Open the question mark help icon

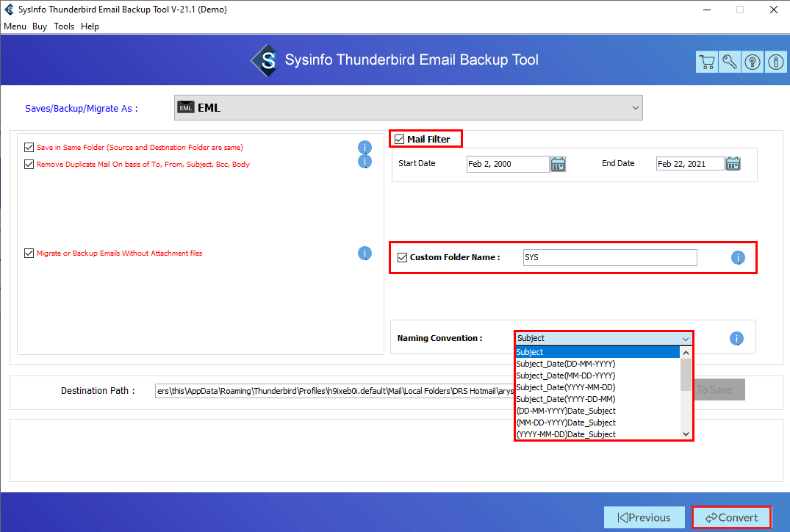coord(753,62)
